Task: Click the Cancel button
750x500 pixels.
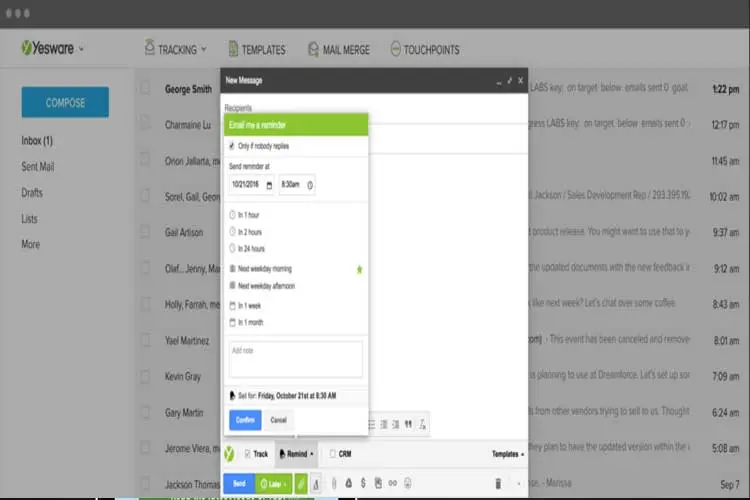Action: click(x=278, y=420)
